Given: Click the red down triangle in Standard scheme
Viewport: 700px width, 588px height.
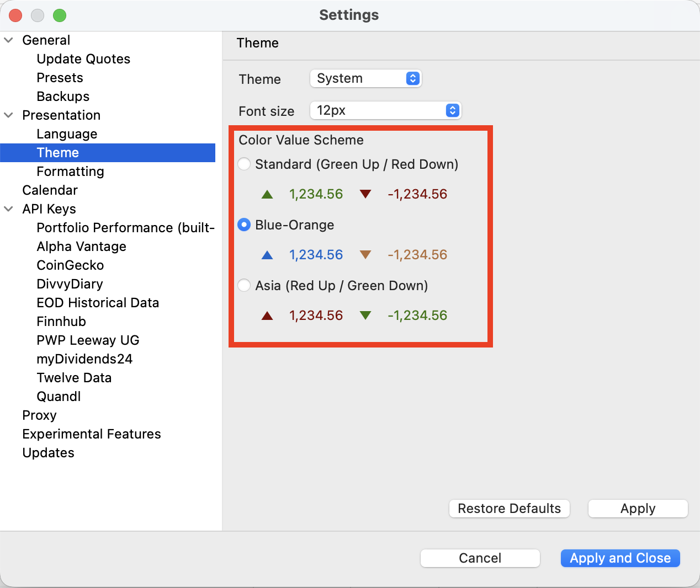Looking at the screenshot, I should point(365,194).
